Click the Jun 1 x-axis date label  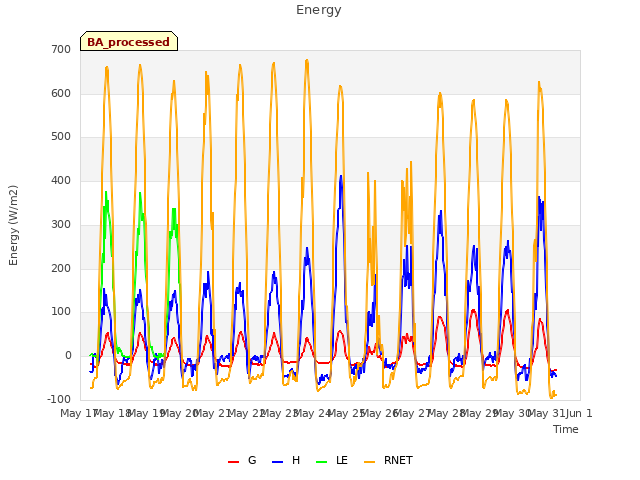[x=579, y=413]
